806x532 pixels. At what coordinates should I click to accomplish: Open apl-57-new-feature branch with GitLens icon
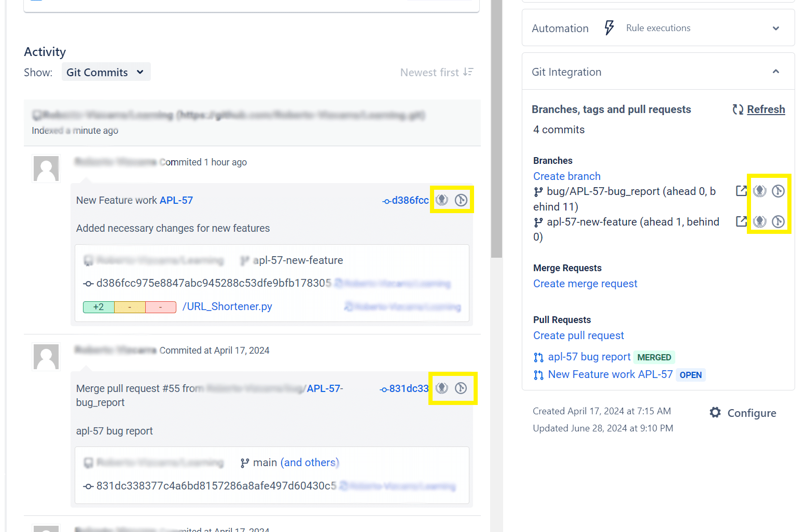pos(779,221)
